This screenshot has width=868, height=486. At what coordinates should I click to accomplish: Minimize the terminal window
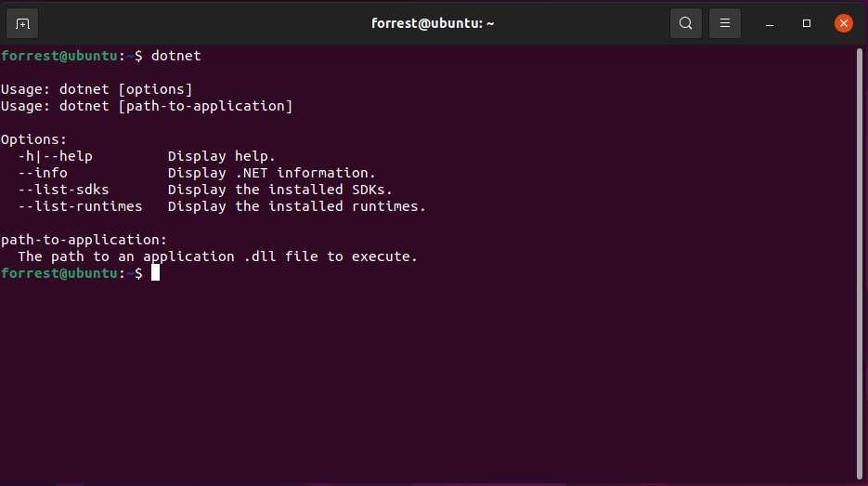click(x=769, y=24)
